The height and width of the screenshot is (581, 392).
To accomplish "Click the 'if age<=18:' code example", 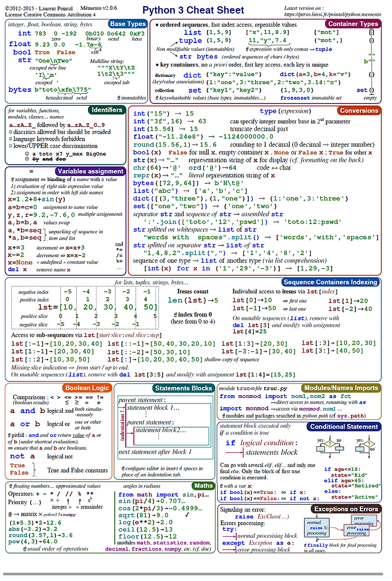I will pyautogui.click(x=342, y=469).
